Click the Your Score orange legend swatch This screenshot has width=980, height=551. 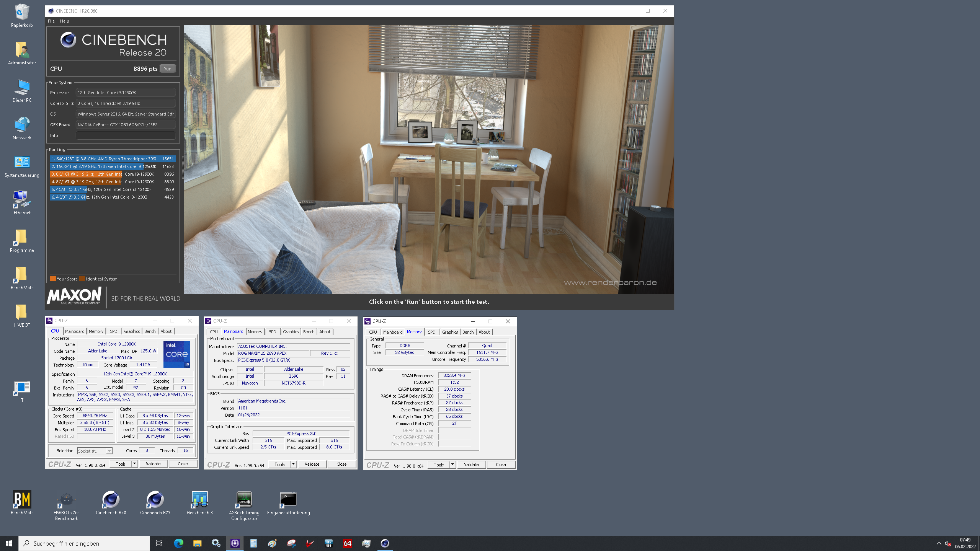(x=53, y=279)
